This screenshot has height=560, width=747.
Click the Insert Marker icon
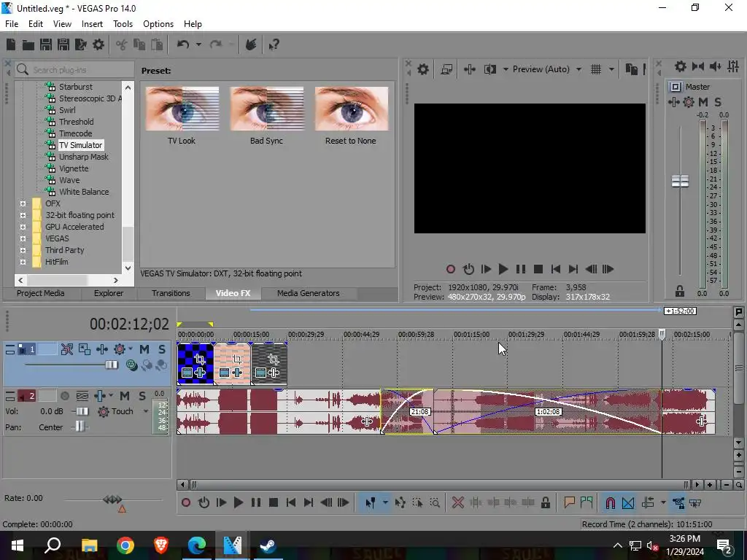pyautogui.click(x=569, y=502)
